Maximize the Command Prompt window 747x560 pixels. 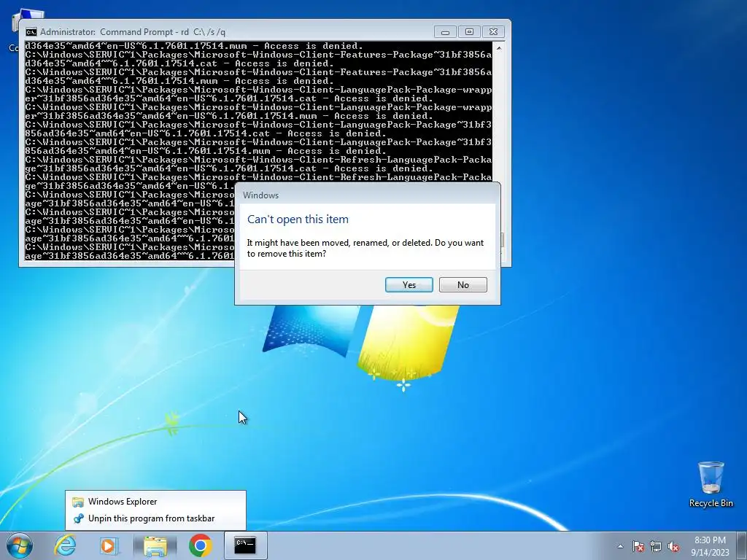click(x=469, y=32)
